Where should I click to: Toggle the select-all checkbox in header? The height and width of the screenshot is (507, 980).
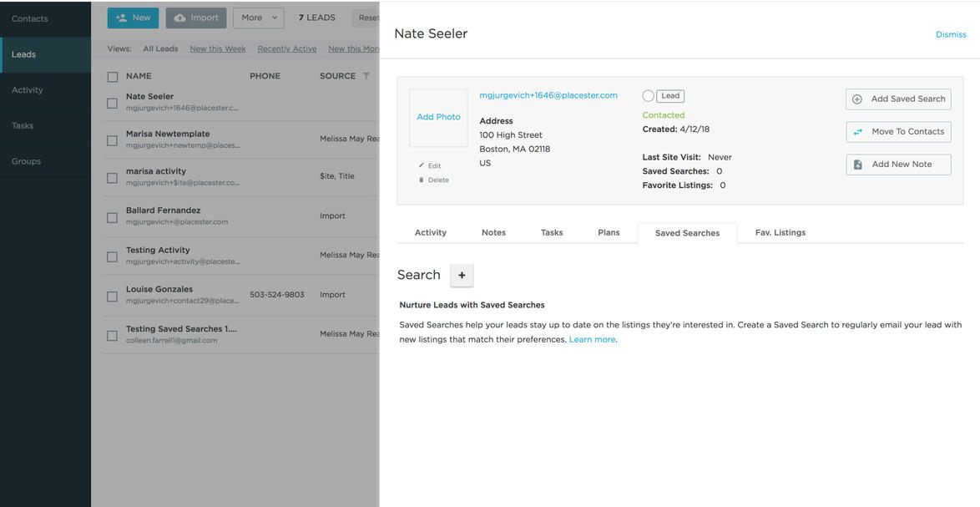click(x=113, y=77)
